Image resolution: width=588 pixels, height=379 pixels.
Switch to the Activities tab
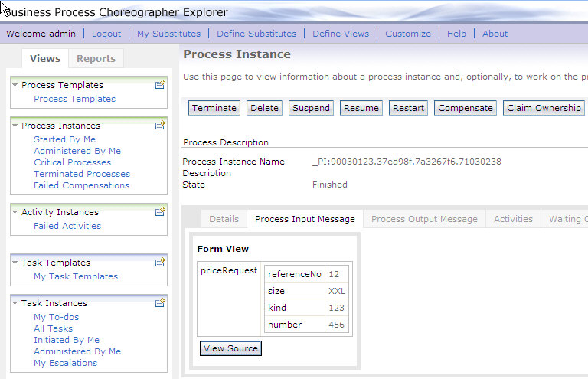[x=513, y=219]
